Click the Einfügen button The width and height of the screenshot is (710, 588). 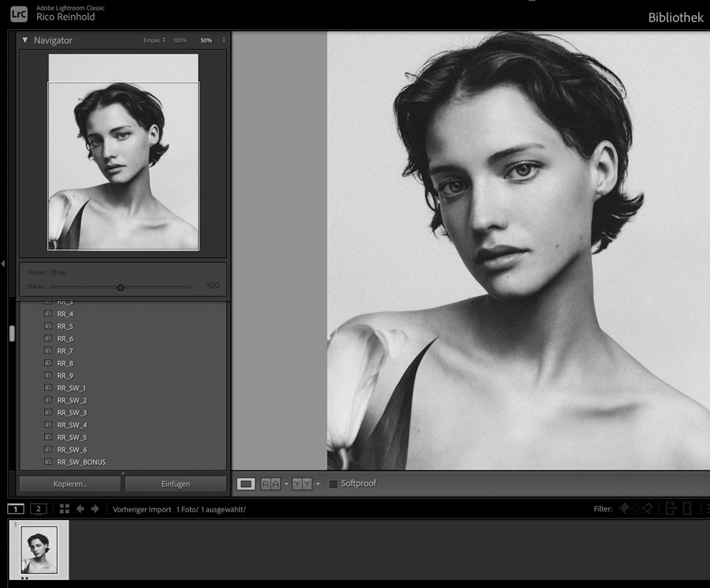pyautogui.click(x=175, y=483)
